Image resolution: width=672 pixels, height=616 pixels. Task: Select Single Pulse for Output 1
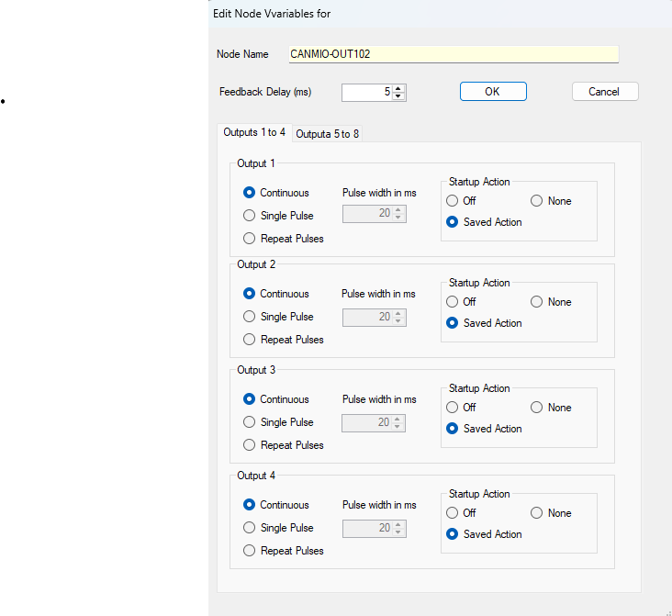tap(250, 216)
